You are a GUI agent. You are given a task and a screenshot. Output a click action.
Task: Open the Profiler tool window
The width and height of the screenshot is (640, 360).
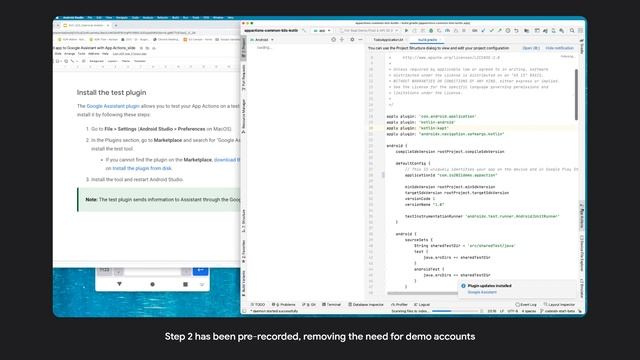click(x=399, y=304)
